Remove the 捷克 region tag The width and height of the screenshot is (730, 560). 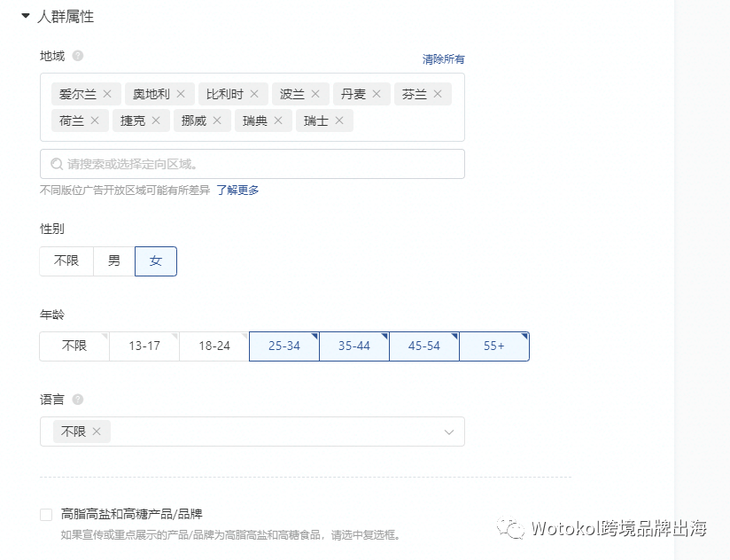(x=156, y=121)
